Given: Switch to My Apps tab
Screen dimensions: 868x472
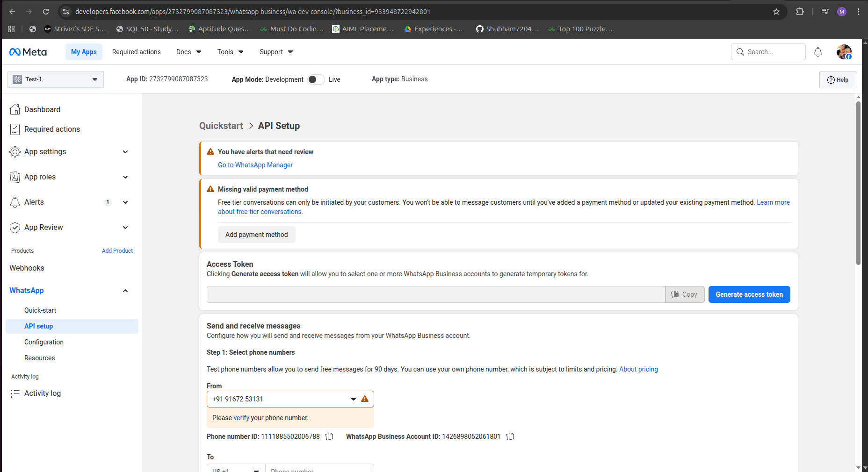Looking at the screenshot, I should pyautogui.click(x=84, y=52).
